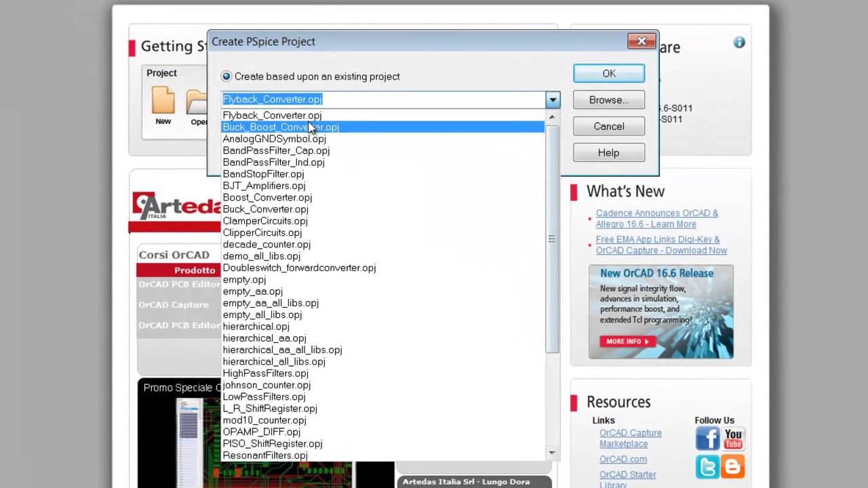Open the Twitter follow icon

[707, 466]
